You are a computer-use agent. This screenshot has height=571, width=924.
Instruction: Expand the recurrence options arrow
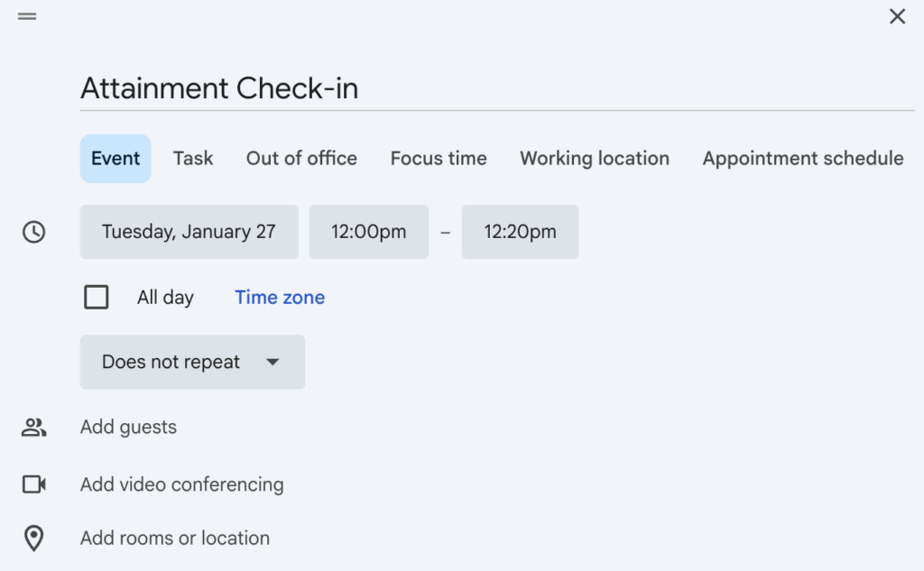coord(273,362)
